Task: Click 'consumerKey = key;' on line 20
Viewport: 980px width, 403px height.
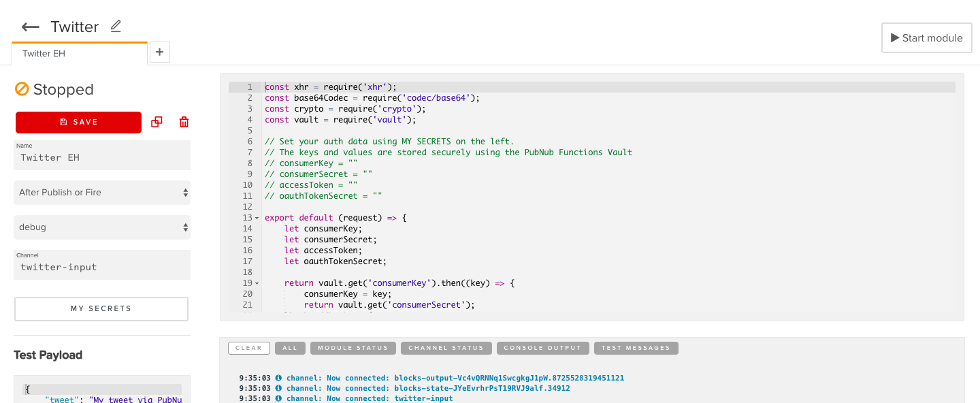Action: click(348, 294)
